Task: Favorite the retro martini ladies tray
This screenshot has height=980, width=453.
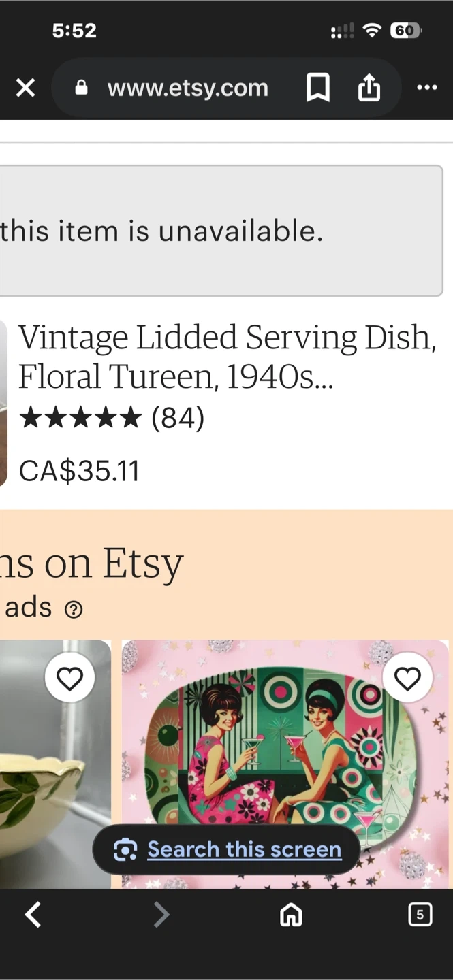Action: (407, 679)
